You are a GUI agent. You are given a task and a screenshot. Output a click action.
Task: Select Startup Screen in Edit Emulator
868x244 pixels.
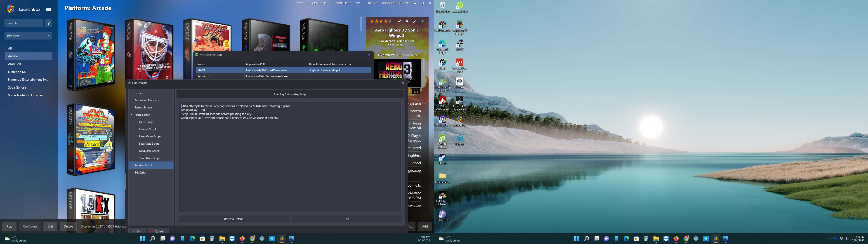coord(151,108)
